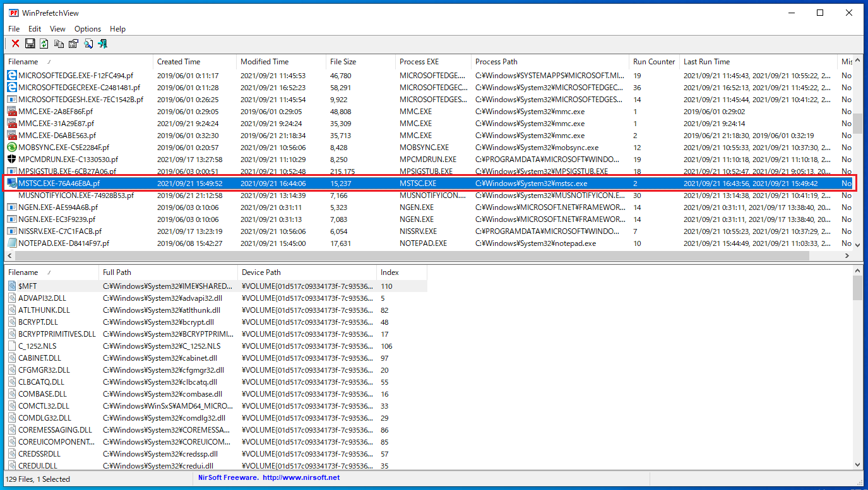Click the COMCTL32.DLL file icon
868x490 pixels.
click(x=11, y=406)
